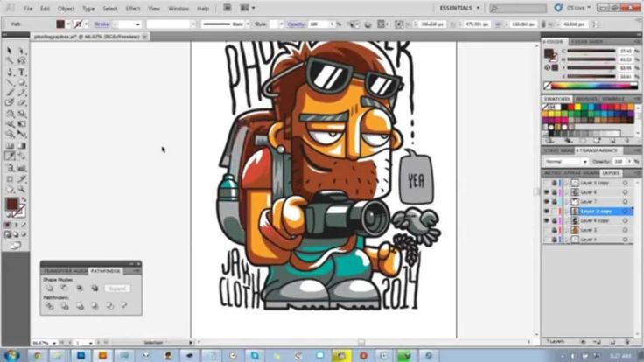This screenshot has width=644, height=362.
Task: Open the Effect menu
Action: (x=133, y=8)
